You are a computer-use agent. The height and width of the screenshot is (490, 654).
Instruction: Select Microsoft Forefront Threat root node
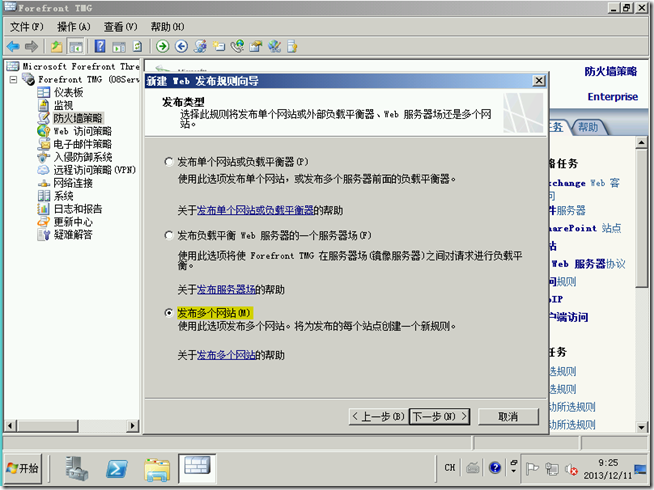(x=81, y=66)
